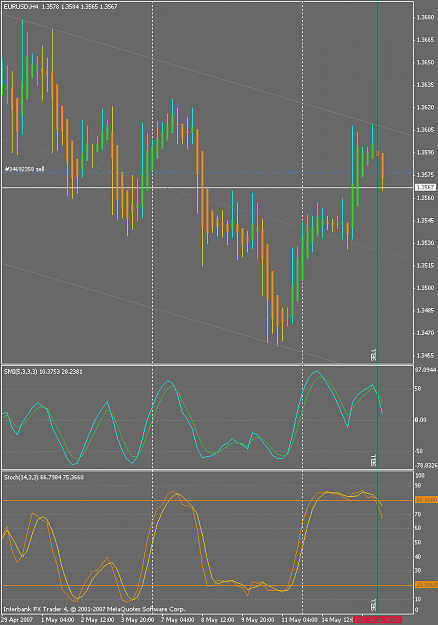The height and width of the screenshot is (625, 438).
Task: Click the red highlighted date label on time axis
Action: click(x=377, y=620)
